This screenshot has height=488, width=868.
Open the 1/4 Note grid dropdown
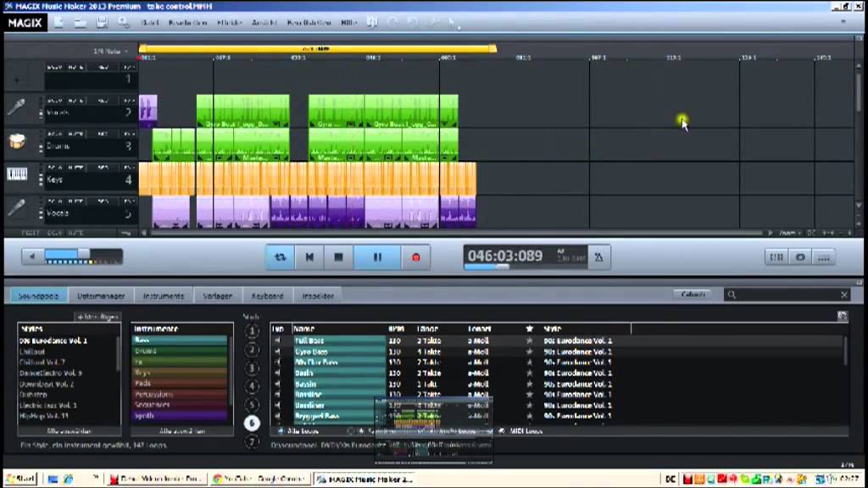pyautogui.click(x=111, y=52)
